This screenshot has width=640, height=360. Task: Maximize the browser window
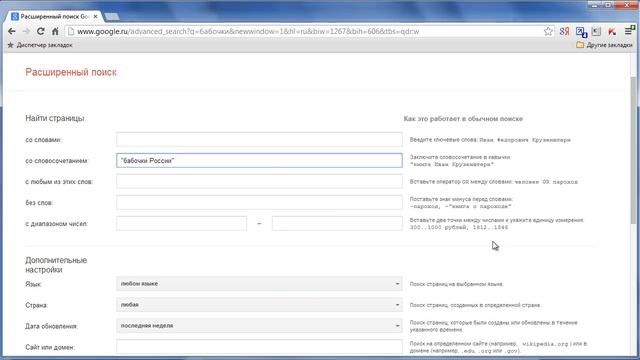coord(607,5)
